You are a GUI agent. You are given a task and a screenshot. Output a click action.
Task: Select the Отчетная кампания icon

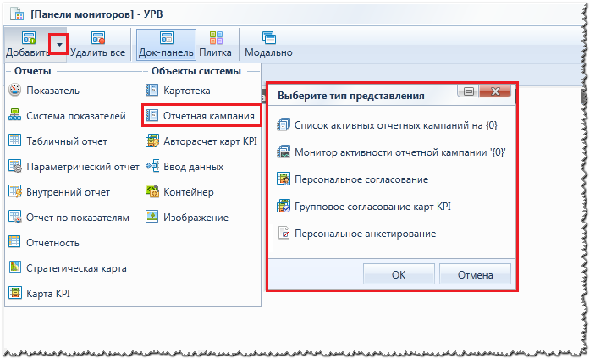coord(152,115)
